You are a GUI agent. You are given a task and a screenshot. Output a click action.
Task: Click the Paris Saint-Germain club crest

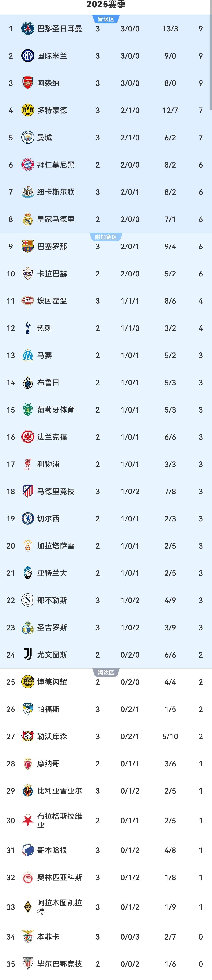pos(27,29)
